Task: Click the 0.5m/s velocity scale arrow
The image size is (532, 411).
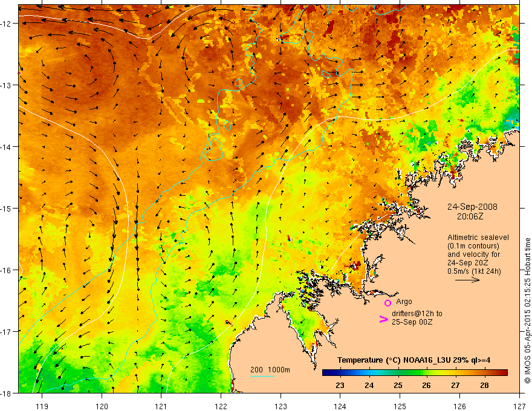Action: click(467, 280)
